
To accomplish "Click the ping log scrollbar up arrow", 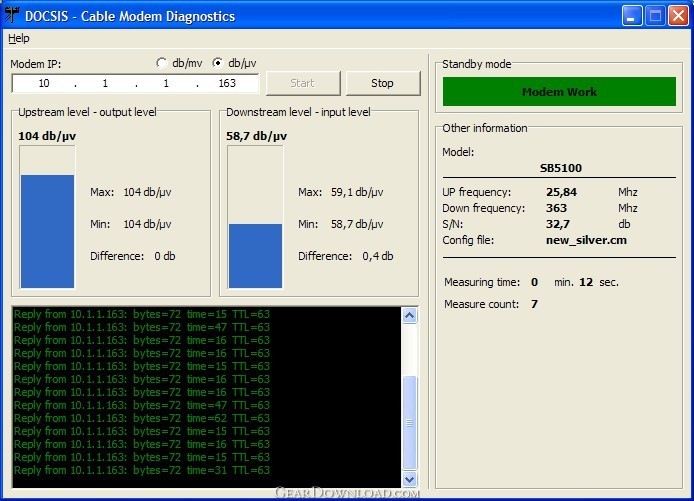I will pyautogui.click(x=409, y=316).
